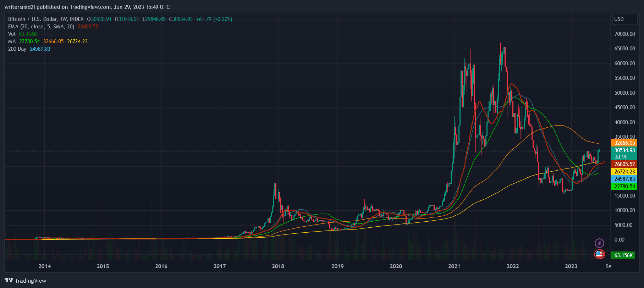Click the blue 24587.83 200 Day label

[624, 179]
